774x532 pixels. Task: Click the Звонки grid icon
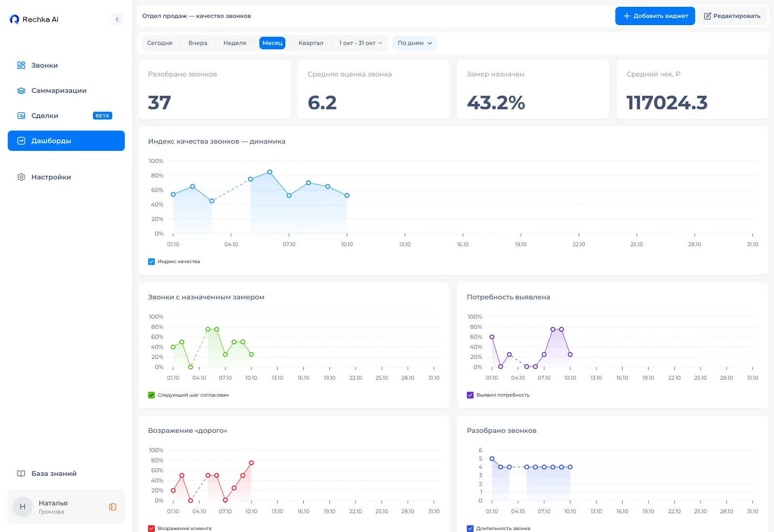(x=21, y=65)
